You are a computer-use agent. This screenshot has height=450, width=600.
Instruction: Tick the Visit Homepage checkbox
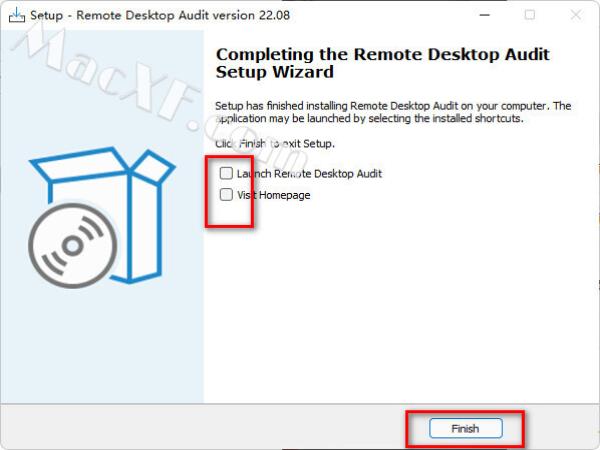click(226, 195)
